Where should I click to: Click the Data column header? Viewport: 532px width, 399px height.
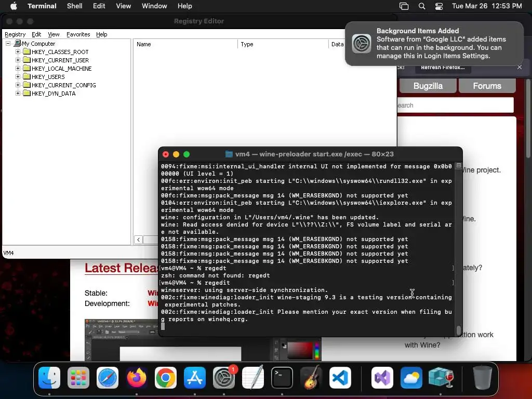(x=337, y=44)
